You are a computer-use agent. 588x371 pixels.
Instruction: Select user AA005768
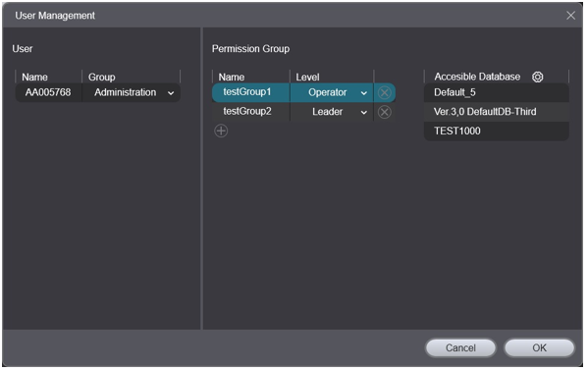click(x=48, y=92)
